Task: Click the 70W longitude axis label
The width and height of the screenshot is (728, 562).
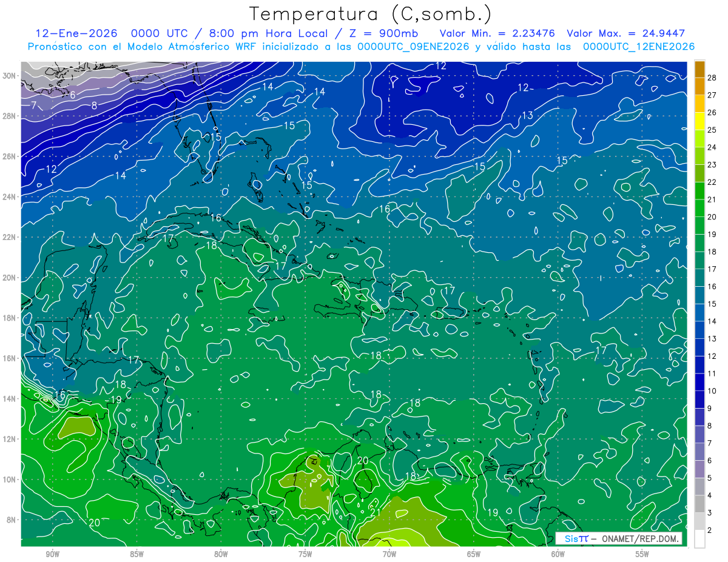Action: [389, 554]
